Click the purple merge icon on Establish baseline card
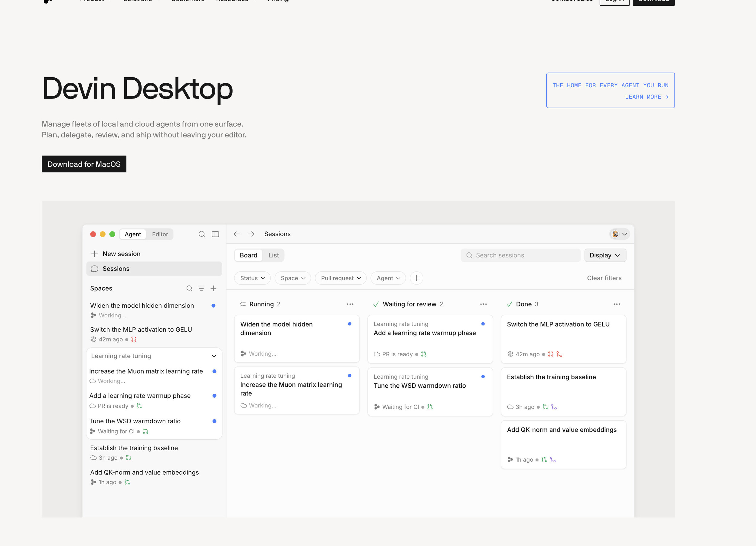 point(554,407)
